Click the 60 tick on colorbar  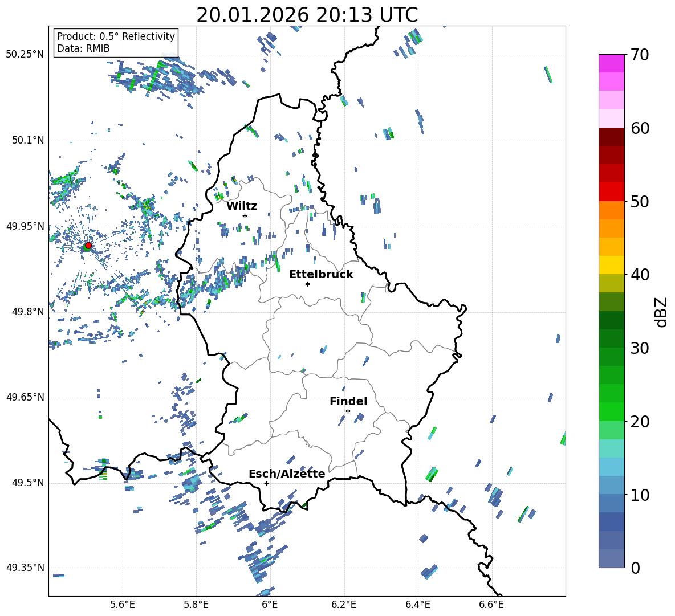tap(639, 128)
